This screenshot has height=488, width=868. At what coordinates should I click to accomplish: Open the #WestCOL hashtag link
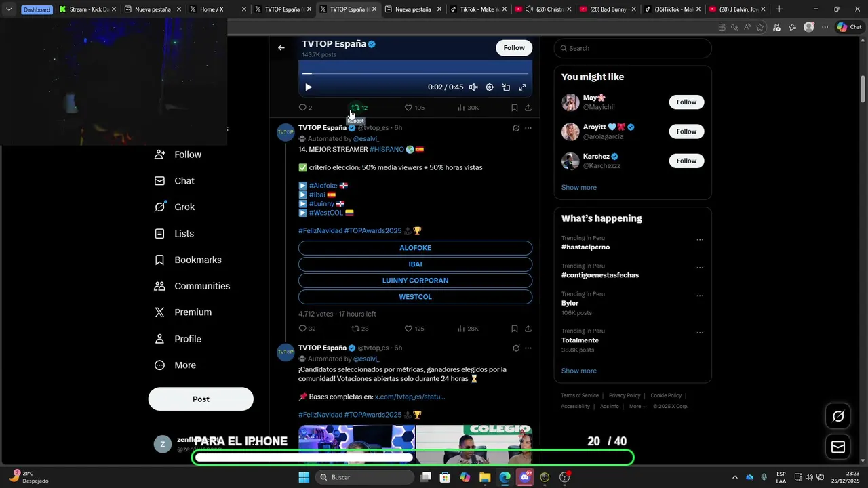[326, 213]
